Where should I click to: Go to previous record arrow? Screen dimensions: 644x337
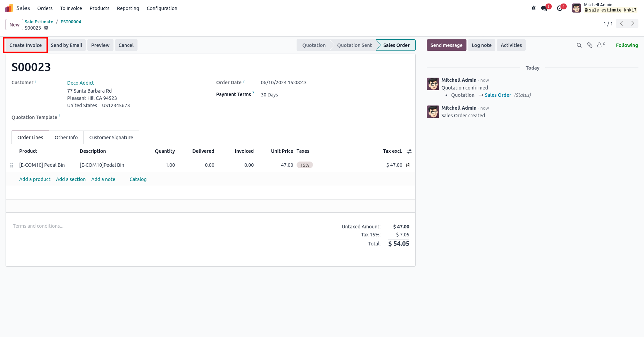point(621,23)
